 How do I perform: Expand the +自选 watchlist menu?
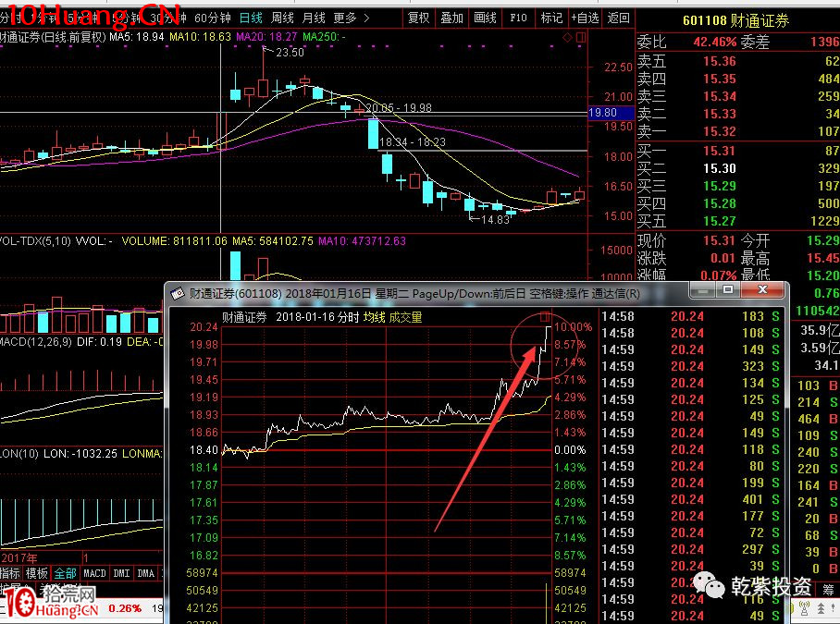pos(585,18)
